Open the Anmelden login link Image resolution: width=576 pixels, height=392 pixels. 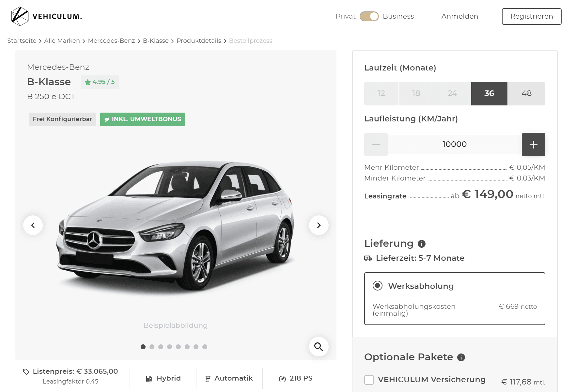pyautogui.click(x=459, y=16)
